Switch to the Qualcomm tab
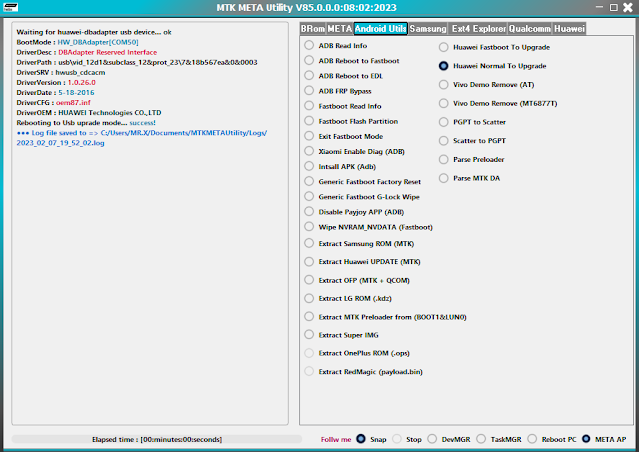Screen dimensions: 639x452 point(530,29)
